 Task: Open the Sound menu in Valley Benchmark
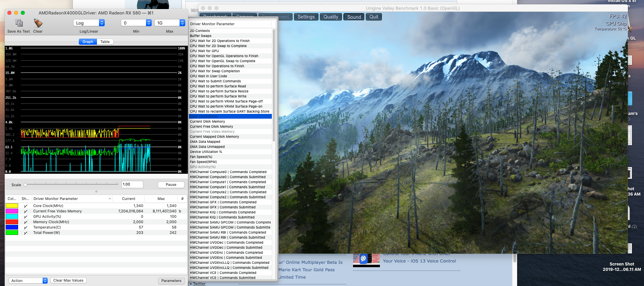[354, 17]
